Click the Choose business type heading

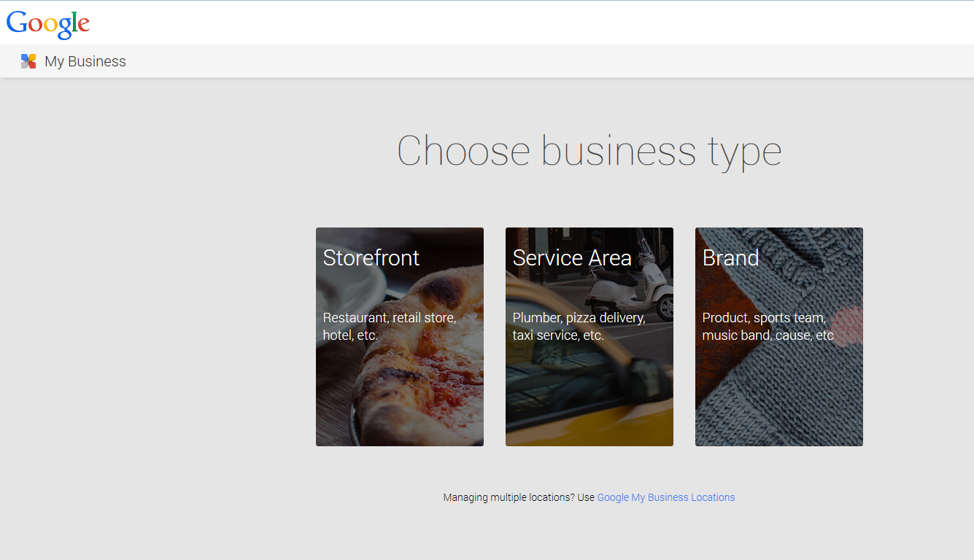(x=589, y=152)
